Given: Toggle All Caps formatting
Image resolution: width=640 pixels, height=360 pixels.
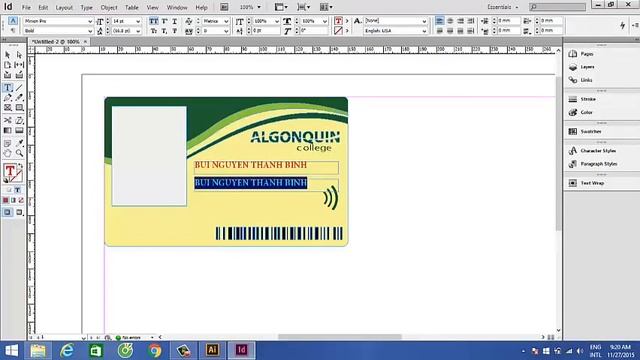Looking at the screenshot, I should 153,21.
